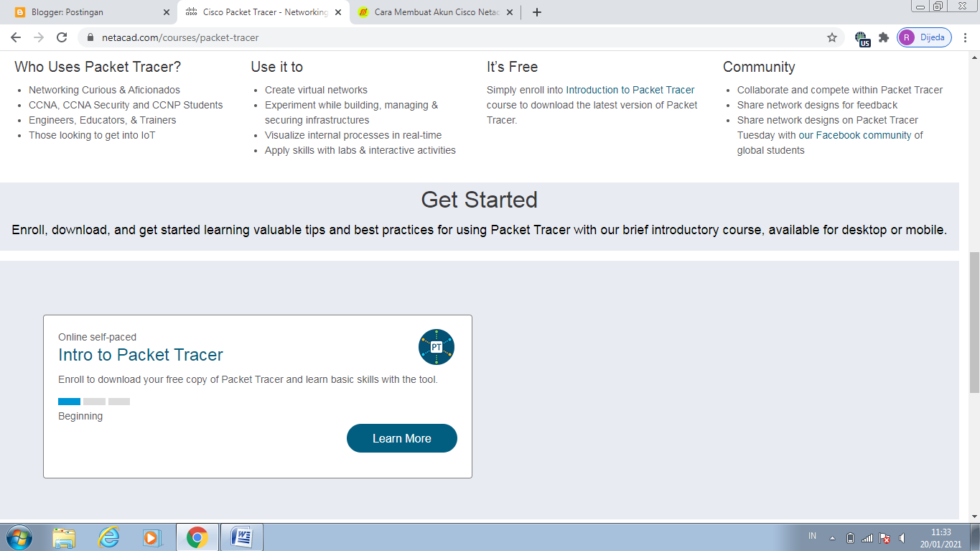This screenshot has width=980, height=551.
Task: Click the 'It's Free' heading
Action: [512, 67]
